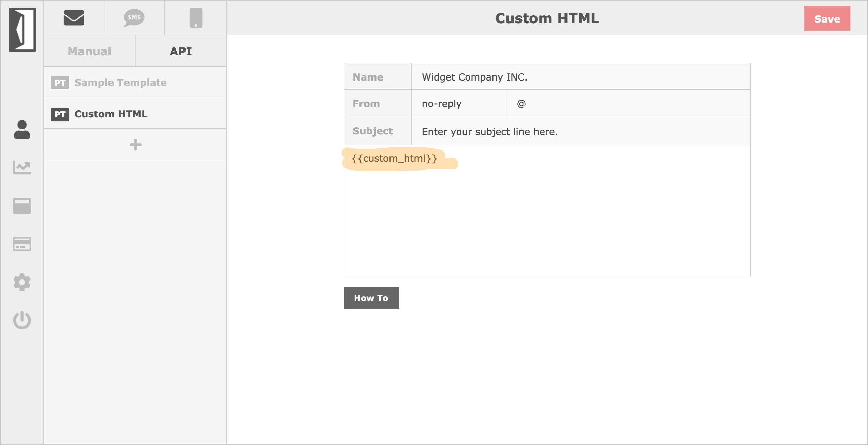The height and width of the screenshot is (445, 868).
Task: Add a new template with plus
Action: point(135,145)
